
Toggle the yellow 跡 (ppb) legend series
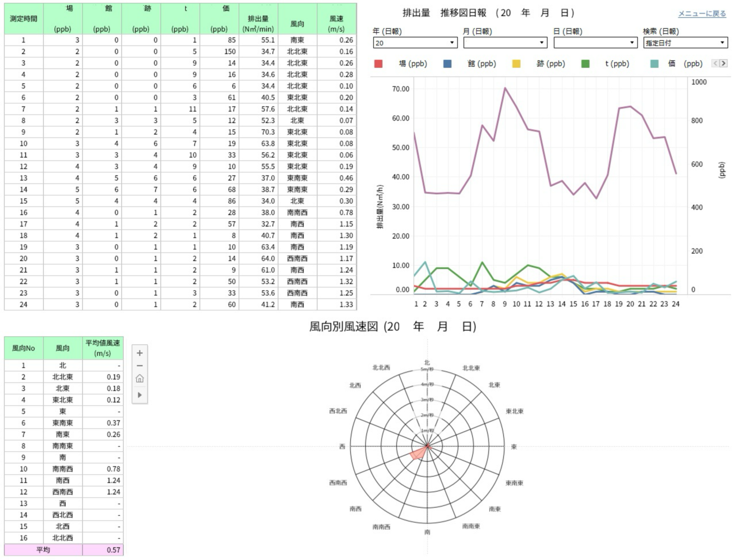pos(516,64)
